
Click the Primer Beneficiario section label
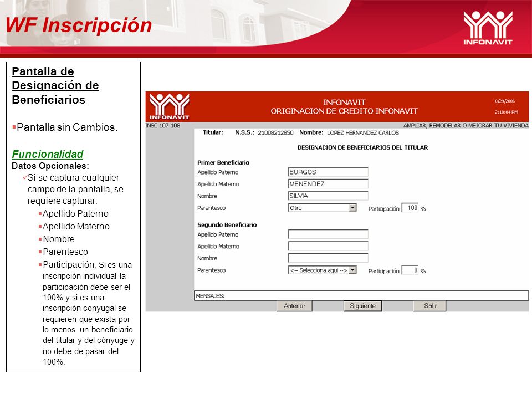tap(223, 162)
